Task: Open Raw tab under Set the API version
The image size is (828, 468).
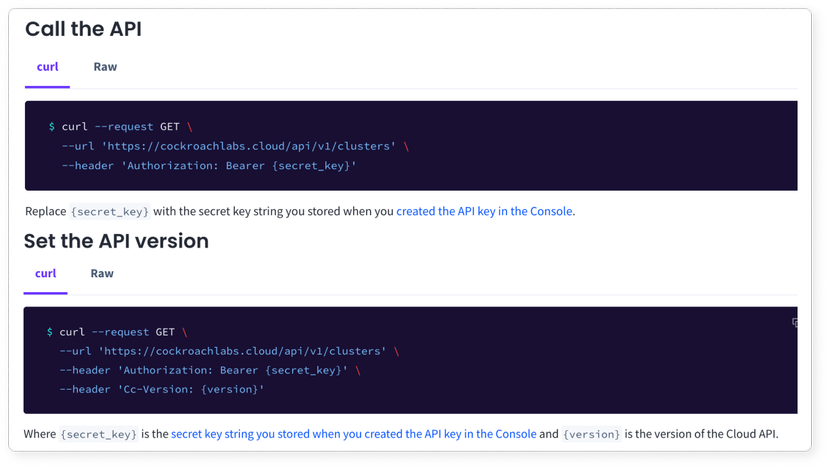Action: [102, 273]
